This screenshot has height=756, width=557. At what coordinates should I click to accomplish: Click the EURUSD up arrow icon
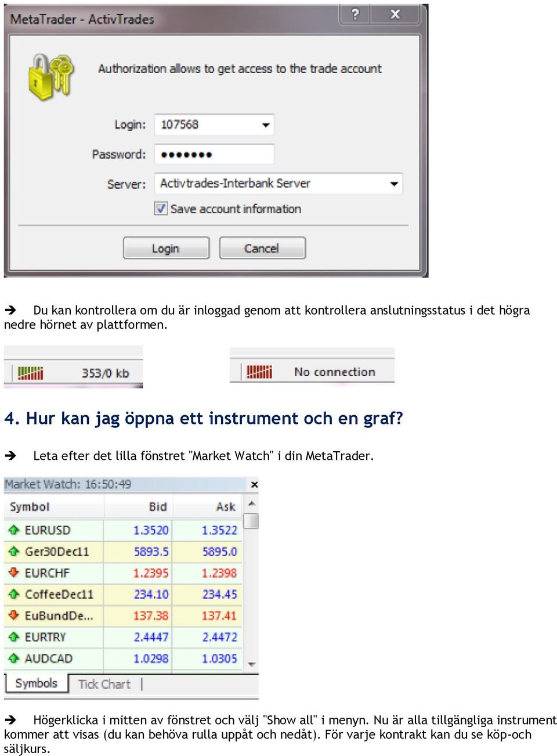[14, 530]
